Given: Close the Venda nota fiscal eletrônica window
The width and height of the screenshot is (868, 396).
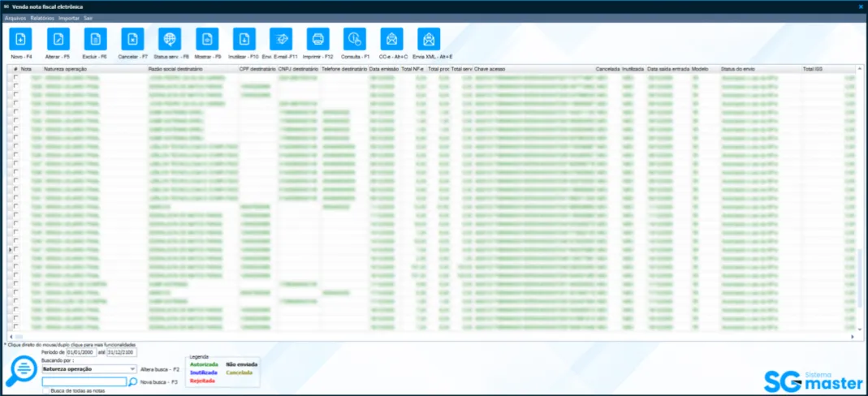Looking at the screenshot, I should pyautogui.click(x=860, y=6).
